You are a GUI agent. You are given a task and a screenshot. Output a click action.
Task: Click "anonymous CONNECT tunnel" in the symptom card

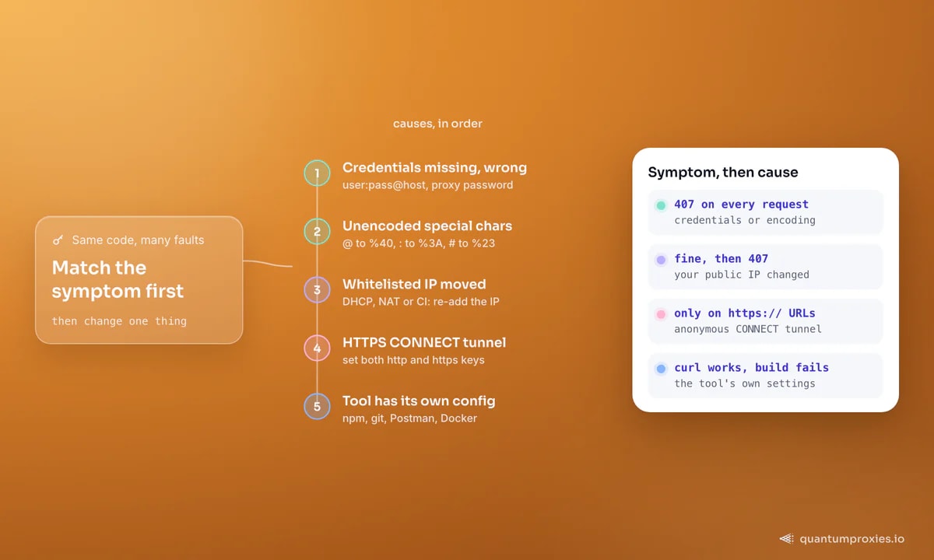(x=748, y=329)
